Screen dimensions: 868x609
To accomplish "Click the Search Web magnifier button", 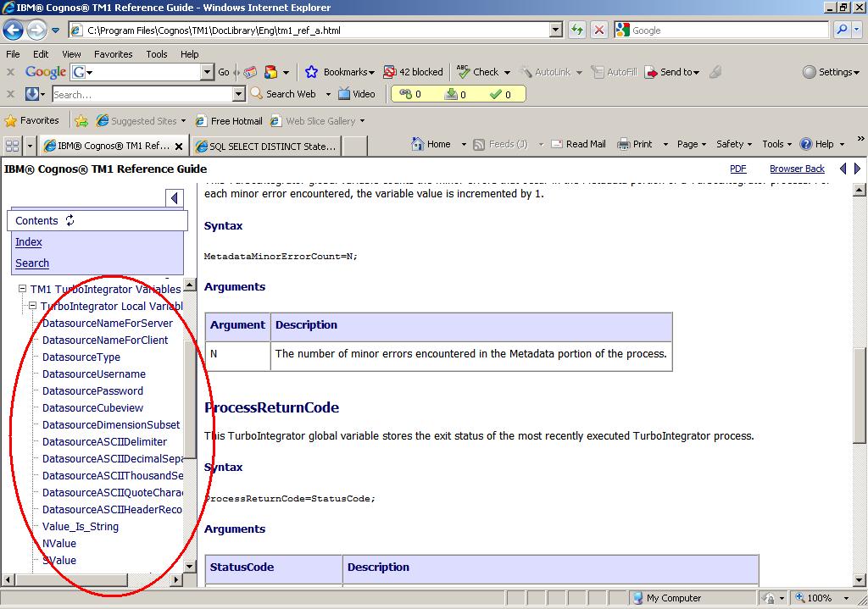I will point(256,93).
